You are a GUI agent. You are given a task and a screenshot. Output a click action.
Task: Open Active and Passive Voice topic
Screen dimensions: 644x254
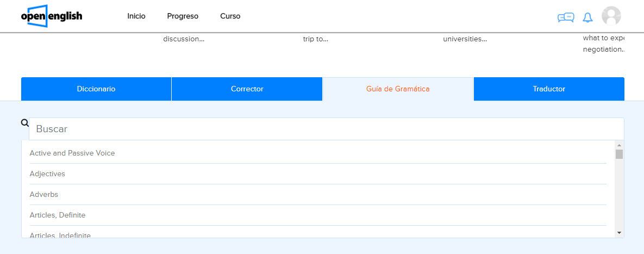coord(72,153)
